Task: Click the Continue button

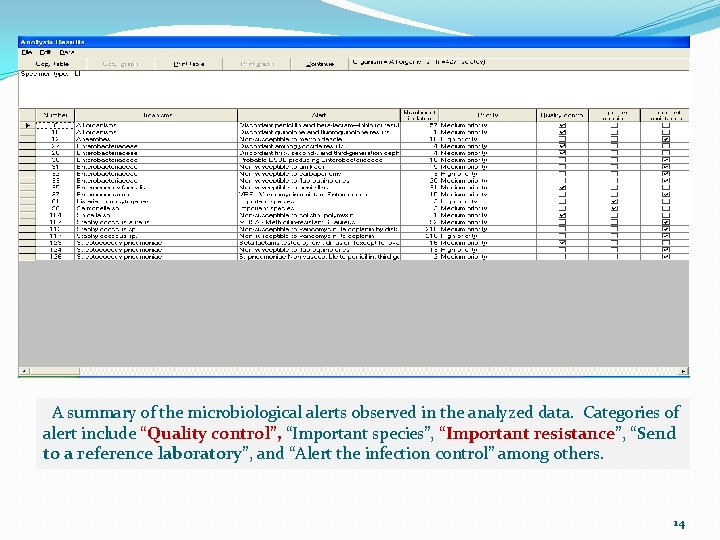Action: (x=320, y=64)
